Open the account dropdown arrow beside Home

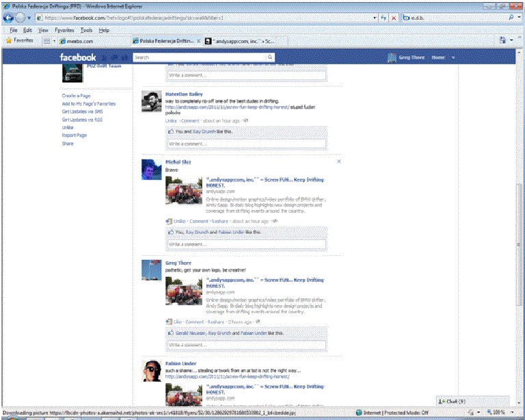(453, 57)
